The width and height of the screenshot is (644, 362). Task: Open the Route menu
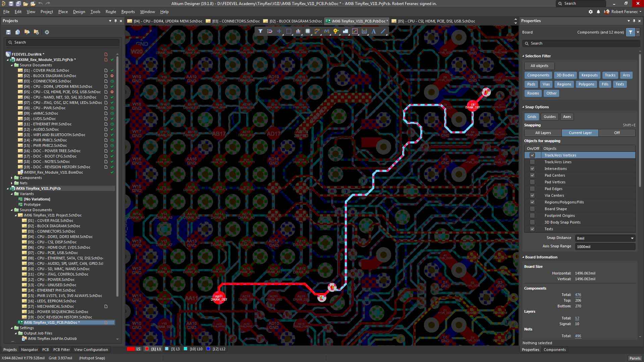[111, 12]
